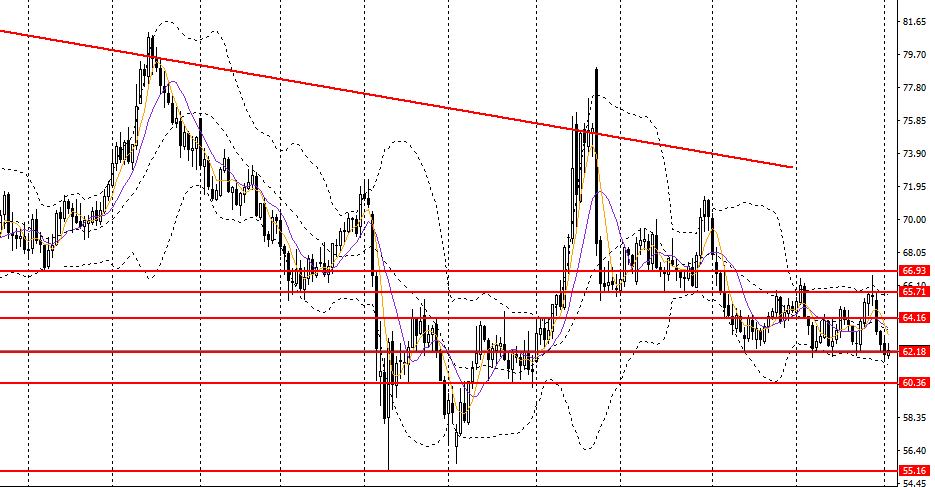Viewport: 935px width, 487px height.
Task: Select the 62.18 current price label
Action: (x=912, y=352)
